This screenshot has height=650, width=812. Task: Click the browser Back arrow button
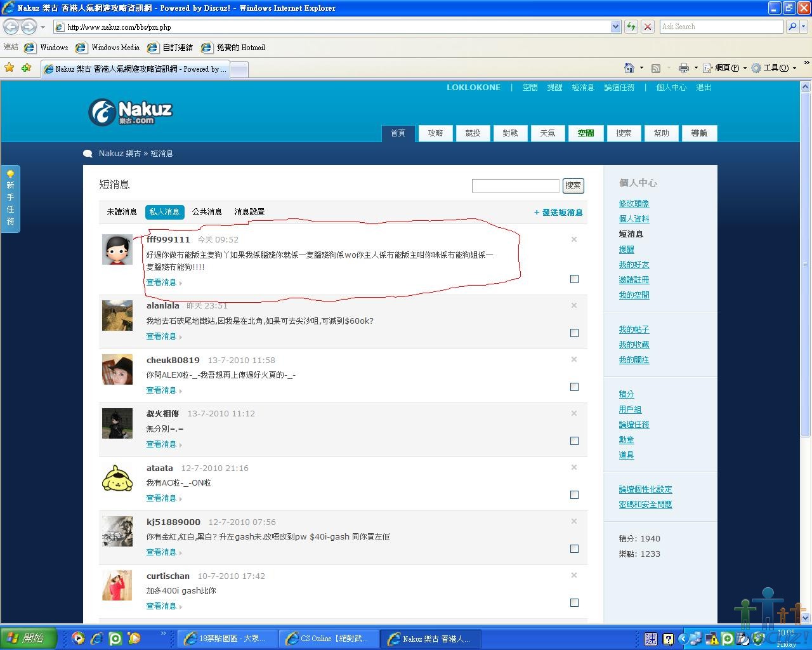(11, 27)
